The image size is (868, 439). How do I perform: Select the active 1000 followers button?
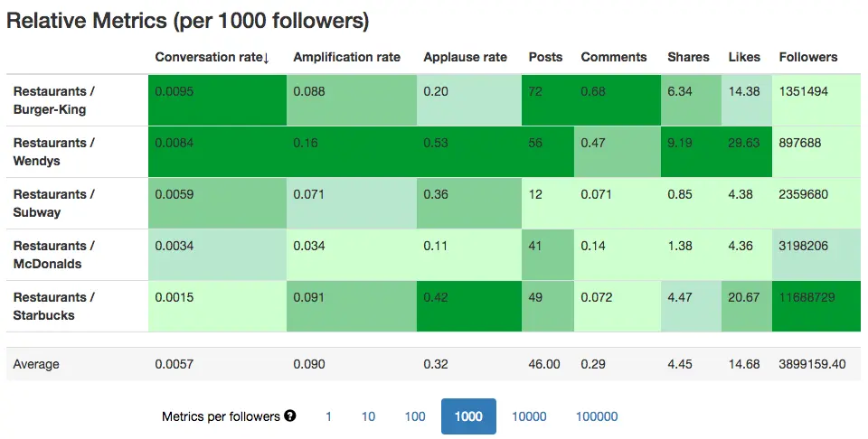coord(468,416)
